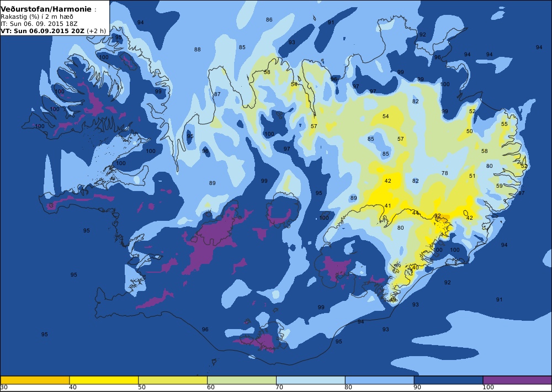This screenshot has width=552, height=392.
Task: Select the pale blue 70–80 legend swatch
Action: 310,380
